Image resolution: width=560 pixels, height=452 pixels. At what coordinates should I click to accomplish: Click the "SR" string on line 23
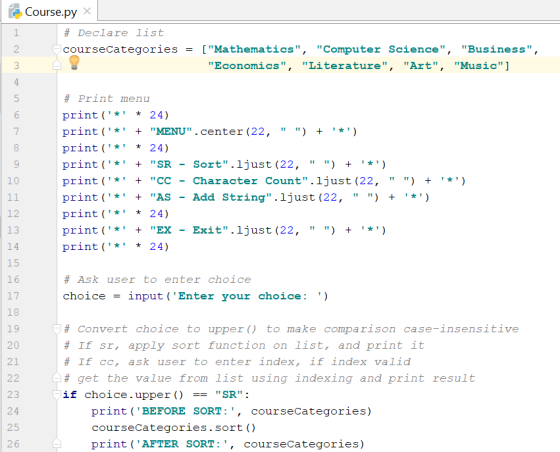(229, 395)
